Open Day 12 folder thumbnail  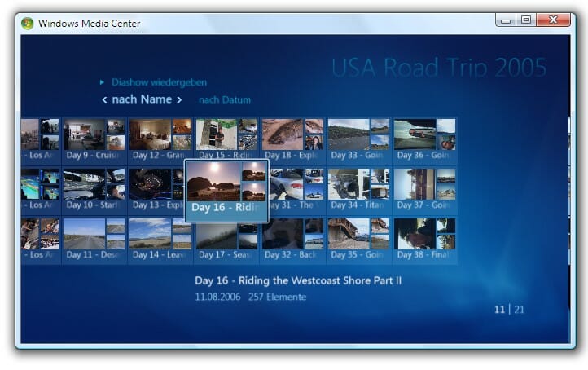pyautogui.click(x=160, y=140)
